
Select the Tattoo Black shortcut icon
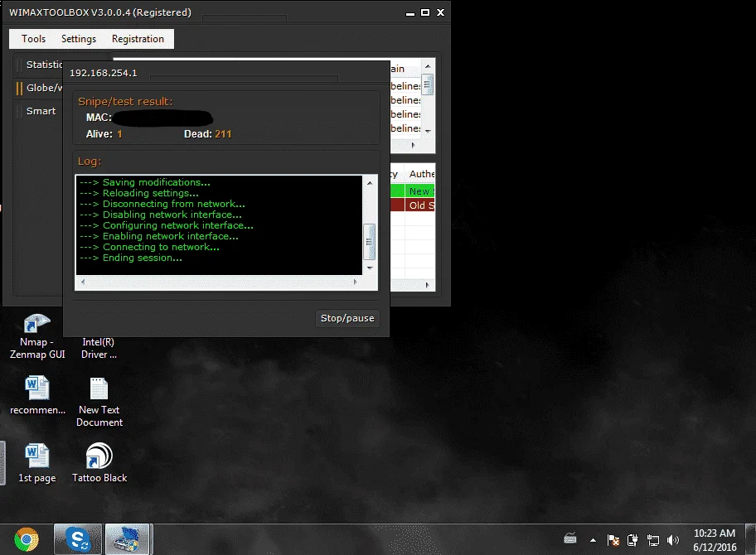coord(99,463)
